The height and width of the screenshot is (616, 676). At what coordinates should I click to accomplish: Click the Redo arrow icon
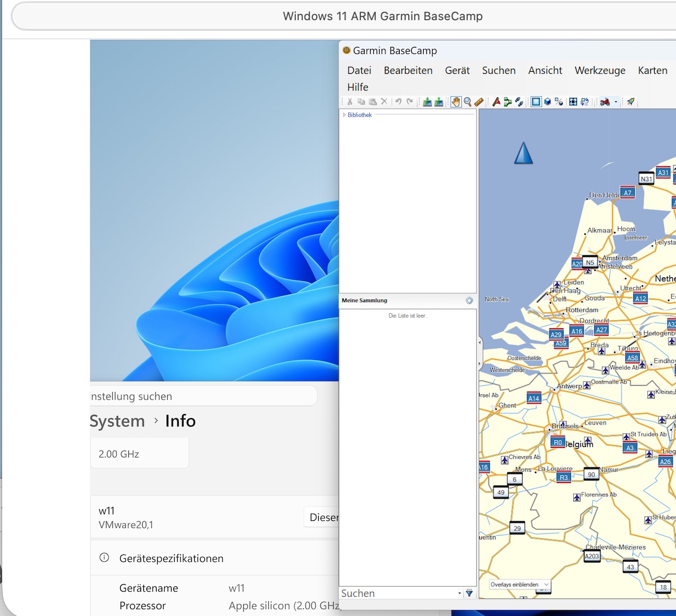[x=409, y=102]
